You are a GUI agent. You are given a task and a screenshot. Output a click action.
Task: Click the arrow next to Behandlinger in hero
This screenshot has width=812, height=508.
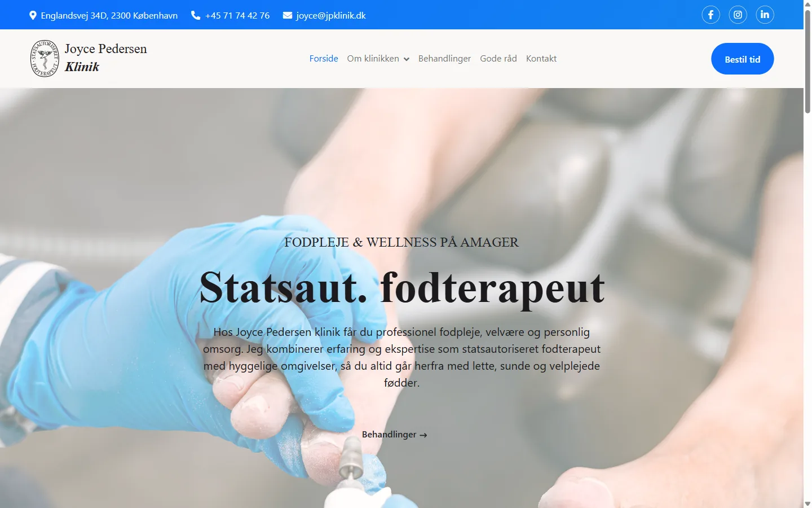pos(423,435)
